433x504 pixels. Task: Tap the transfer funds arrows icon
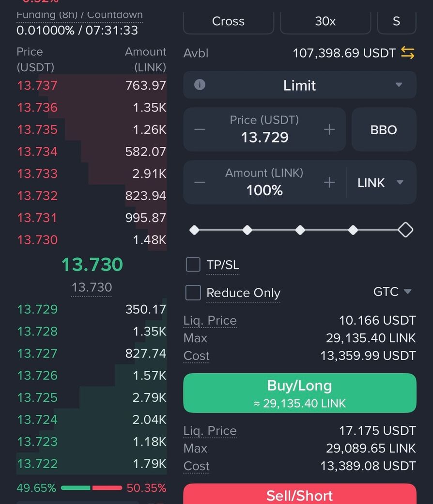[x=407, y=53]
